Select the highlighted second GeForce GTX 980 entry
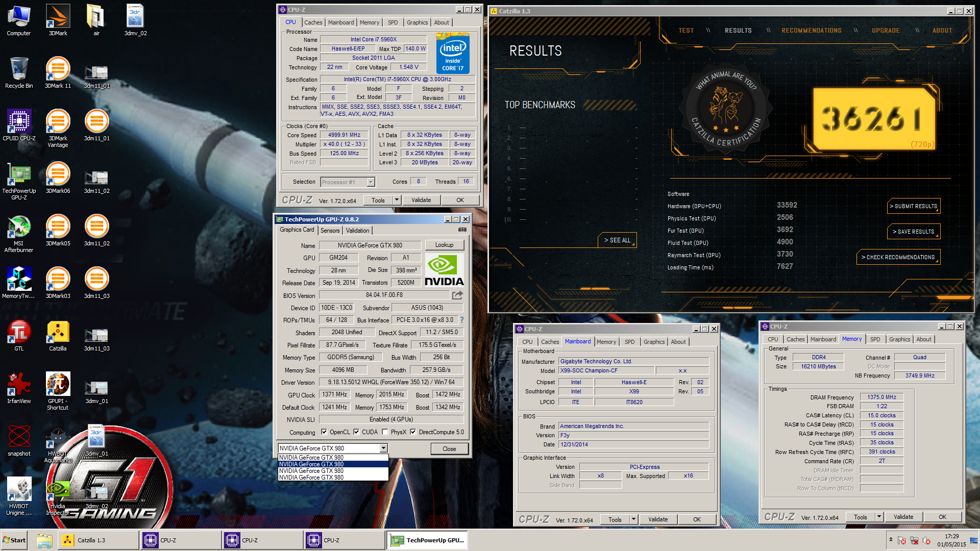Viewport: 980px width, 551px height. pyautogui.click(x=333, y=464)
